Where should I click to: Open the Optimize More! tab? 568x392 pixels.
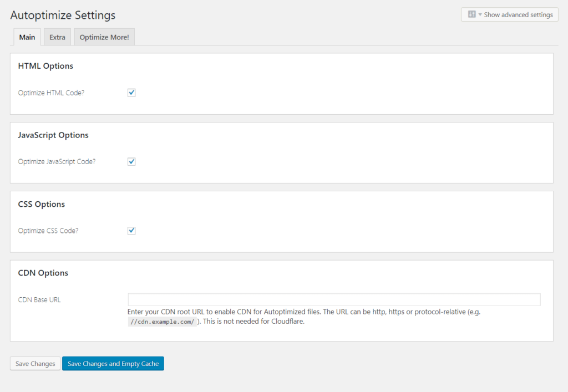pos(104,37)
